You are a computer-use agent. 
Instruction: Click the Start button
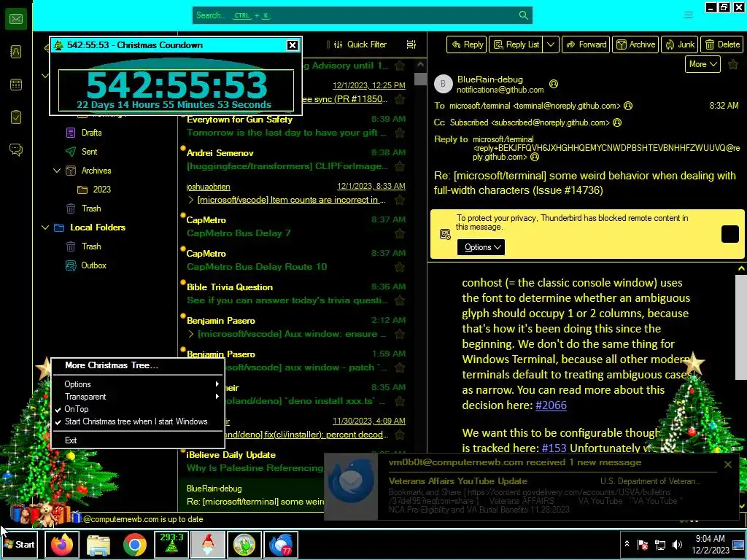pyautogui.click(x=20, y=545)
